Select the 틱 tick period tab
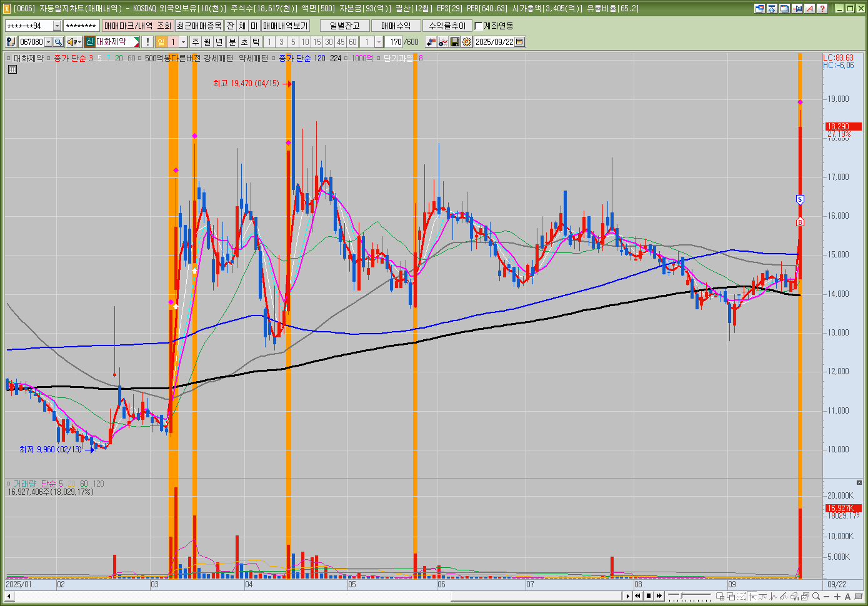Screen dimensions: 868x606 pyautogui.click(x=256, y=42)
